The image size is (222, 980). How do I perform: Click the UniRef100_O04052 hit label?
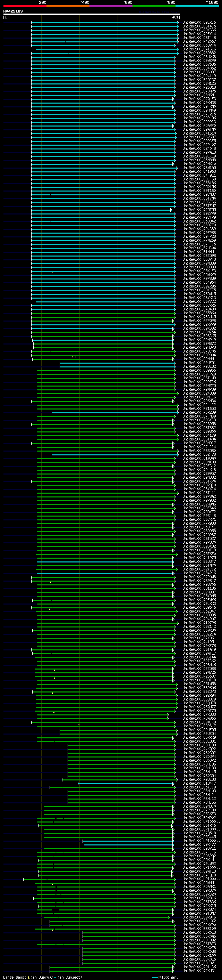[199, 68]
